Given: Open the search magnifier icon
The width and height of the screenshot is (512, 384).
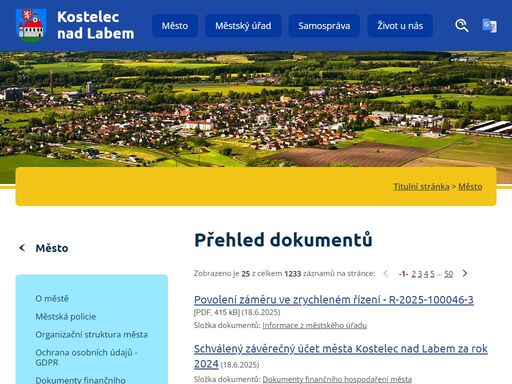Looking at the screenshot, I should coord(462,26).
